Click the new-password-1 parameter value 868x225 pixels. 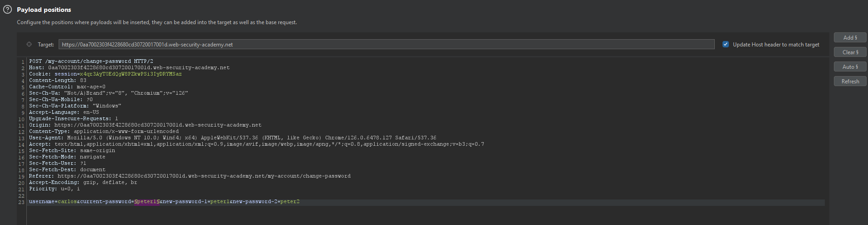220,201
